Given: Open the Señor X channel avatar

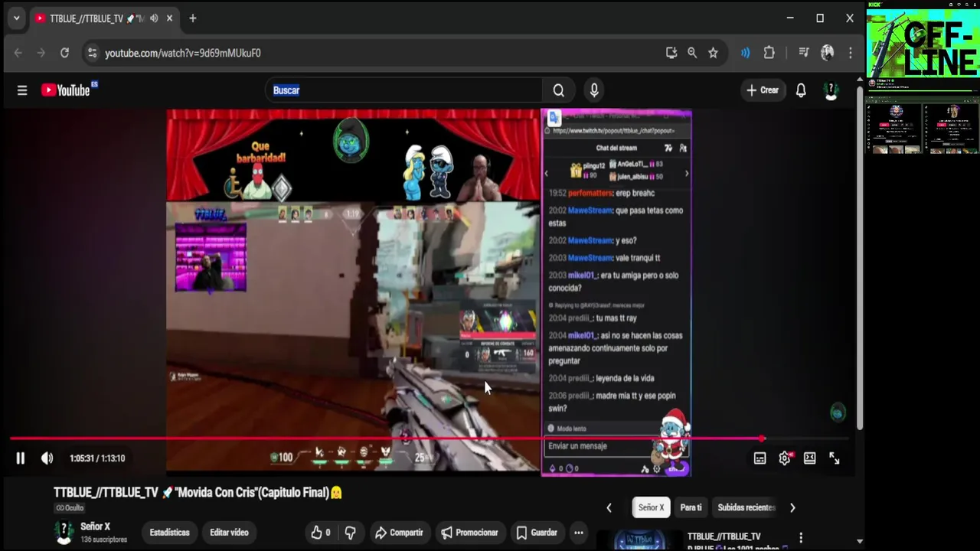Looking at the screenshot, I should tap(64, 533).
